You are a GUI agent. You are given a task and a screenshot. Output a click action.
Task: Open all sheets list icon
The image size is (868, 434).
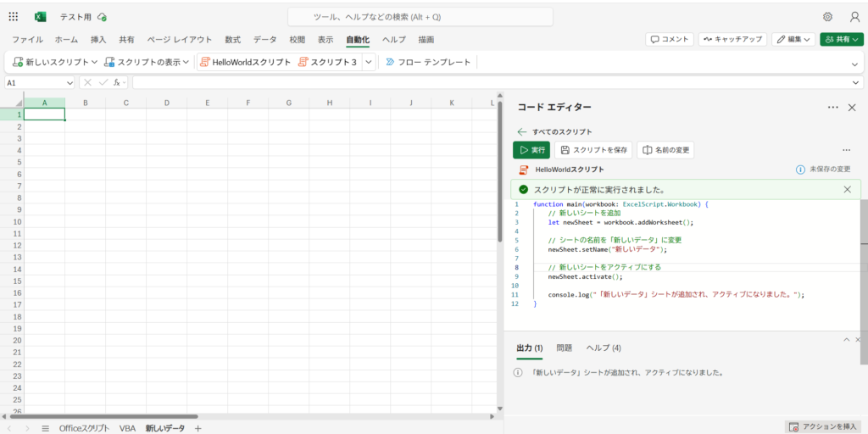pos(46,428)
